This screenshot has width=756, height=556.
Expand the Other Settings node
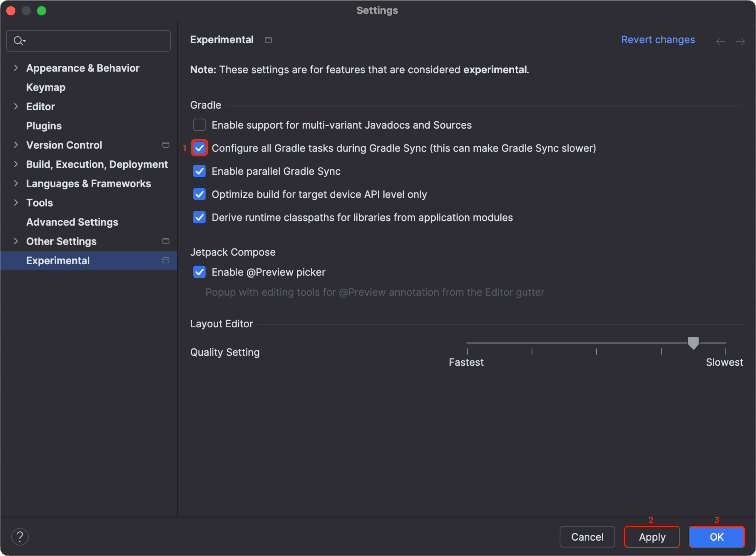pos(16,241)
